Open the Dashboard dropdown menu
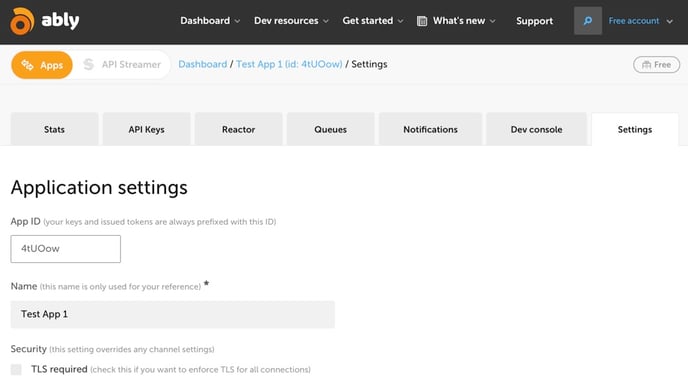 click(210, 21)
